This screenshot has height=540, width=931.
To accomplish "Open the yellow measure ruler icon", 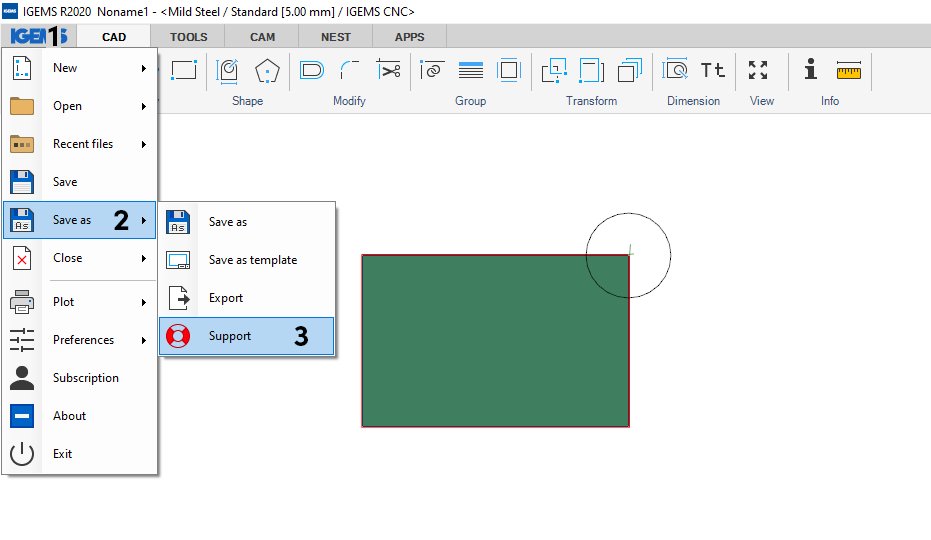I will point(848,71).
